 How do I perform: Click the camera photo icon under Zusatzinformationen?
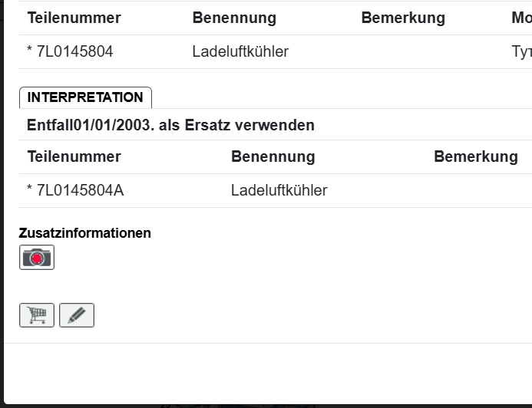point(37,258)
